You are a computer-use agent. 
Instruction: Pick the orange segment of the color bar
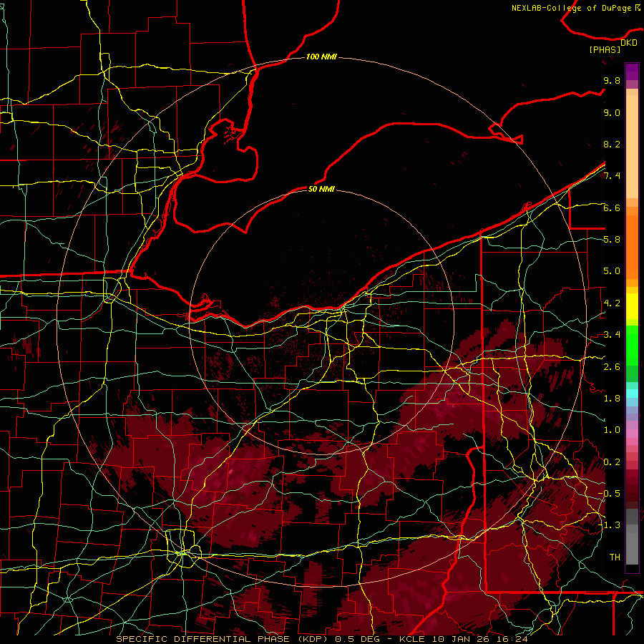(x=632, y=246)
